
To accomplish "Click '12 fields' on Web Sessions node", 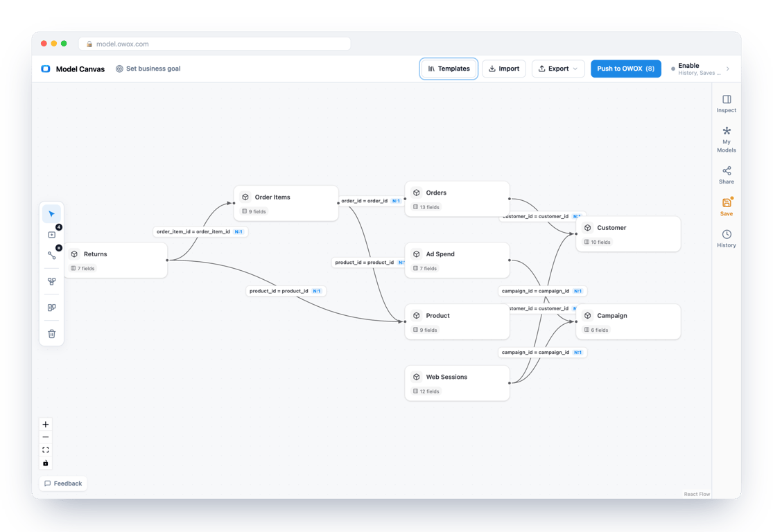I will (x=426, y=391).
